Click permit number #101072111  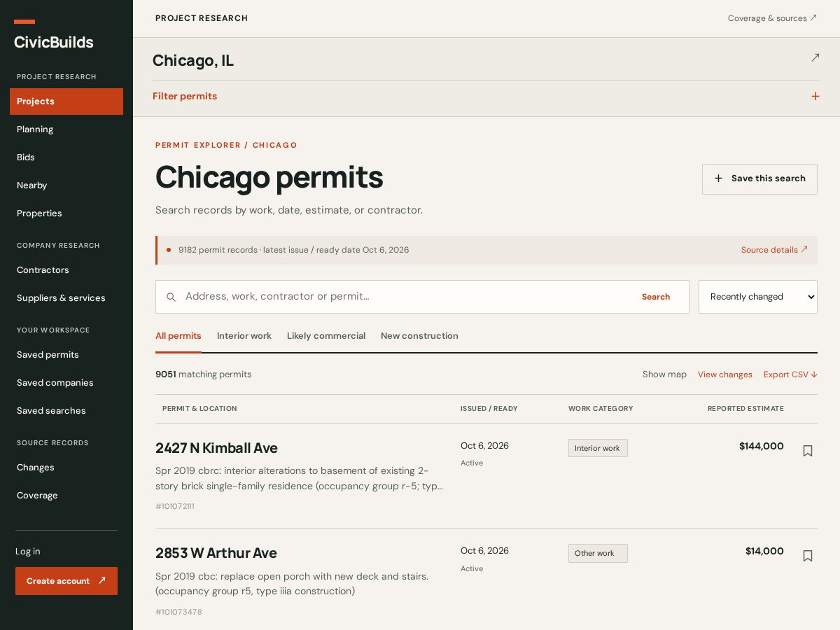coord(175,506)
